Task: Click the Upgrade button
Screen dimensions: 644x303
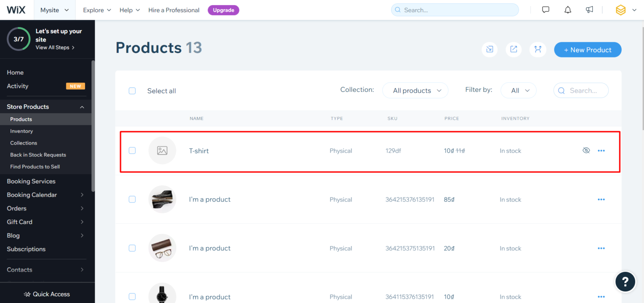Action: coord(223,10)
